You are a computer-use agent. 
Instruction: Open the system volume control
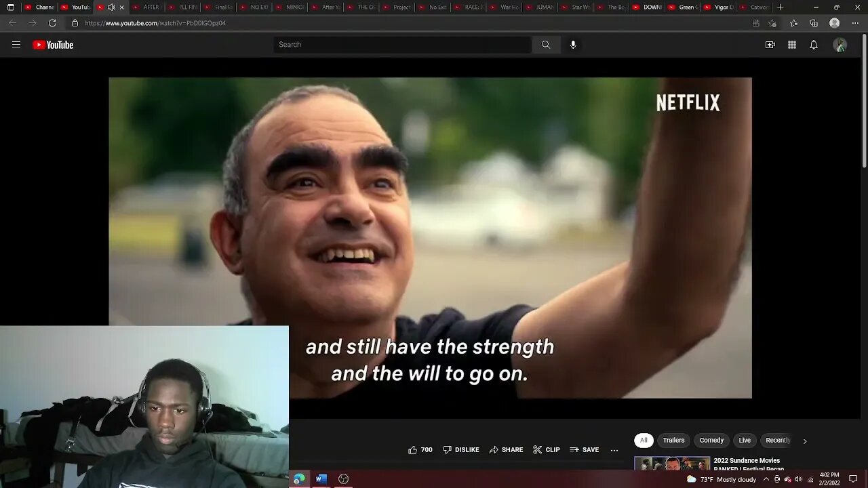tap(798, 479)
